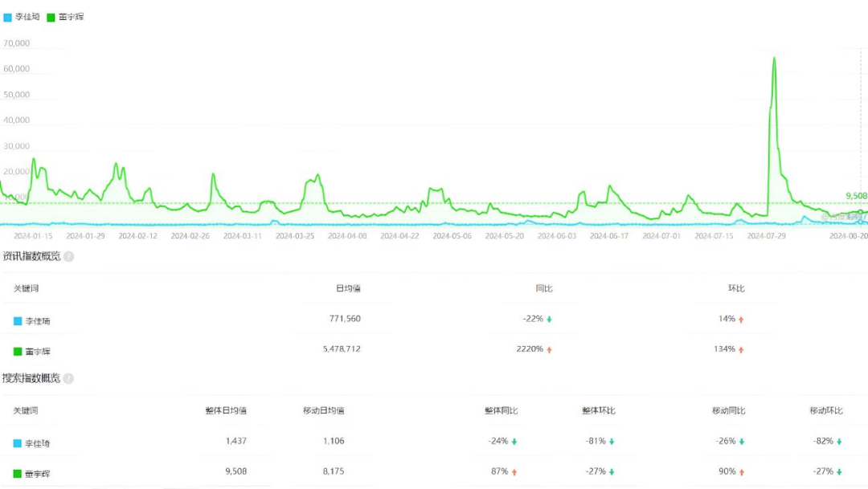
Task: Click 日均值 column header in 资讯指数 table
Action: point(348,288)
